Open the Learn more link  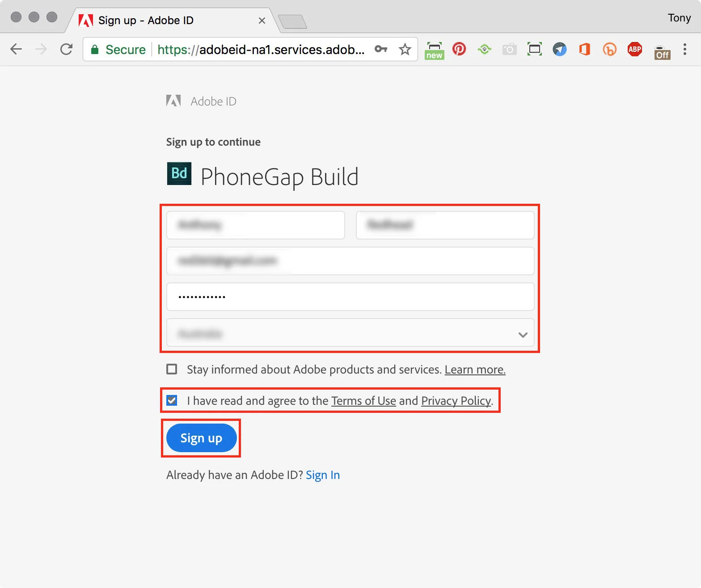(x=475, y=370)
